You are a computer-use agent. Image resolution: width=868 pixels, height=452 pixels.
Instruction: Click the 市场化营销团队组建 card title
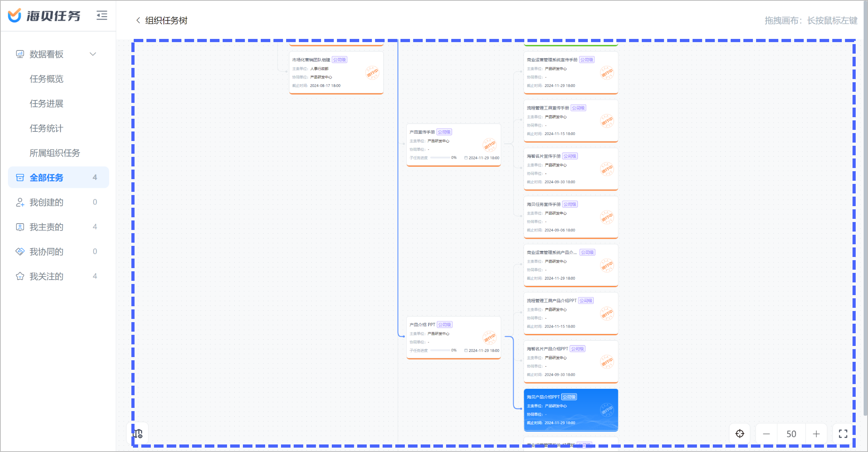(311, 60)
